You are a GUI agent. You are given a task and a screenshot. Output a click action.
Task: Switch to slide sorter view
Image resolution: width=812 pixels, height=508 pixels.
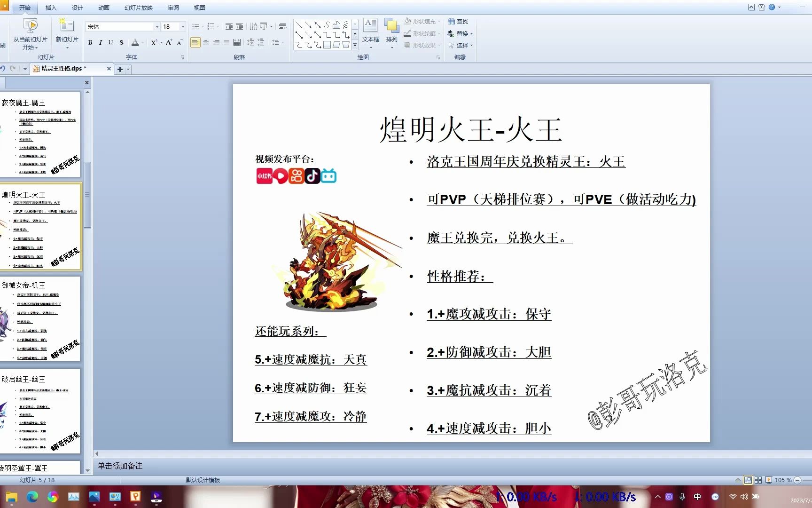[758, 480]
